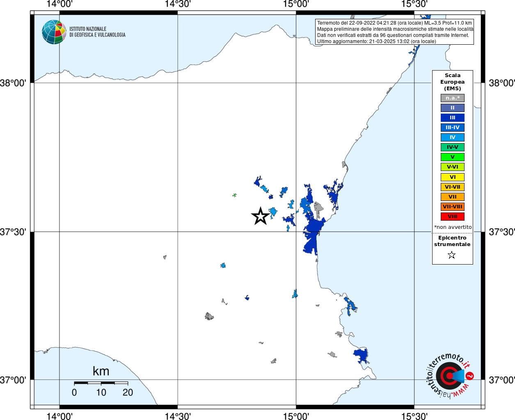515x420 pixels.
Task: Click the left 37°00' latitude label
Action: click(x=13, y=380)
